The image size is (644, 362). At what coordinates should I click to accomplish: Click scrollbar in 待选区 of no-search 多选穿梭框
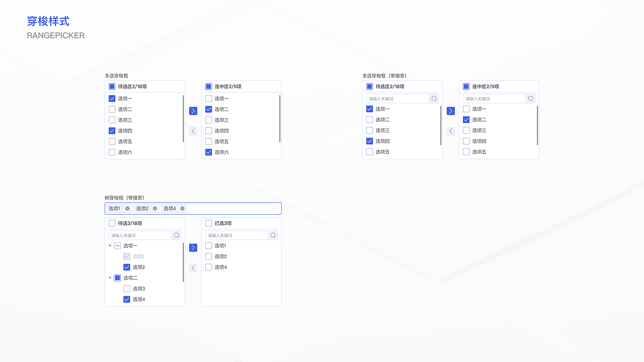click(x=183, y=119)
